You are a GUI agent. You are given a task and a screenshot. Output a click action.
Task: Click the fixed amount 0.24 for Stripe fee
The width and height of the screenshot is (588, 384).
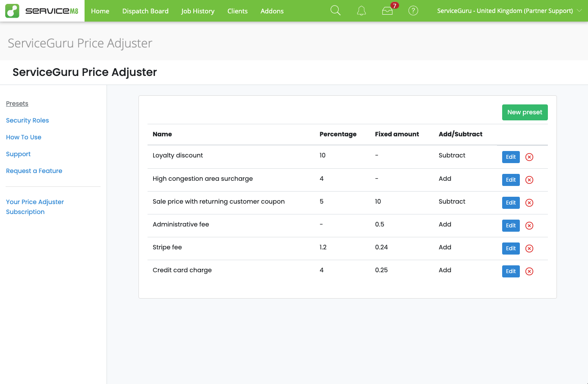coord(381,247)
